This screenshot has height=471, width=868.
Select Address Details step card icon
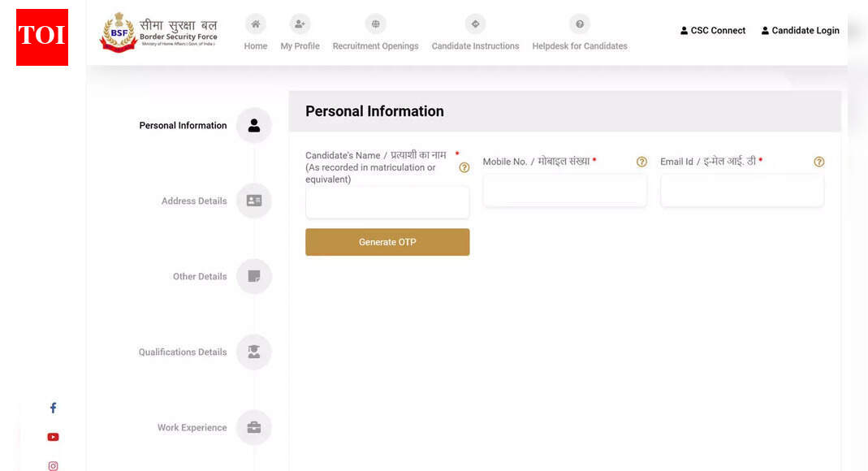point(254,201)
